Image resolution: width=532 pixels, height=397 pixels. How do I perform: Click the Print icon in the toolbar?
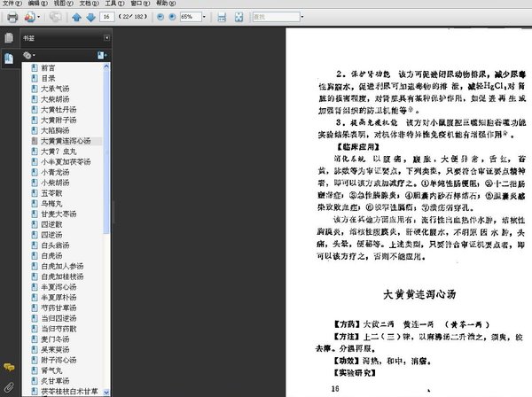12,17
